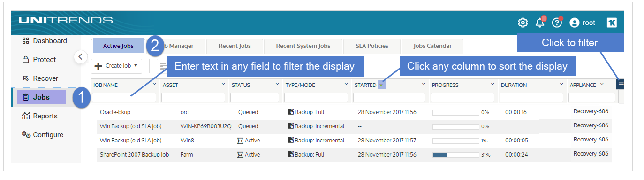Open the DURATION column chevron menu
The height and width of the screenshot is (180, 644).
point(561,84)
